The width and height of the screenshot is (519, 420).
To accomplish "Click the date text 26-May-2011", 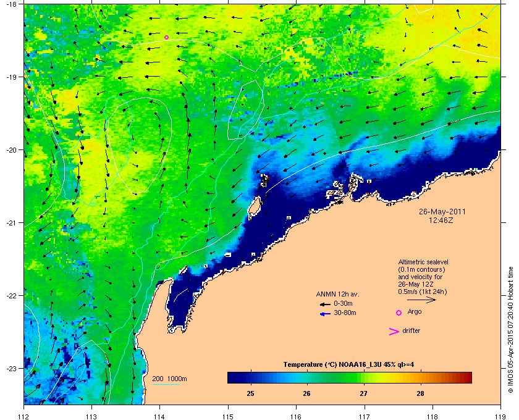I will 442,211.
